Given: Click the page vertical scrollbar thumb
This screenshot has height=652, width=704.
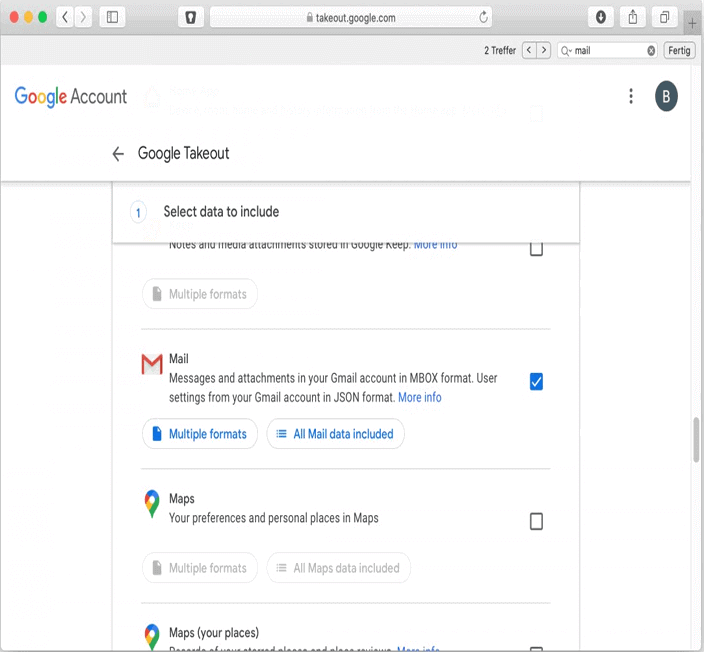Looking at the screenshot, I should click(x=696, y=440).
